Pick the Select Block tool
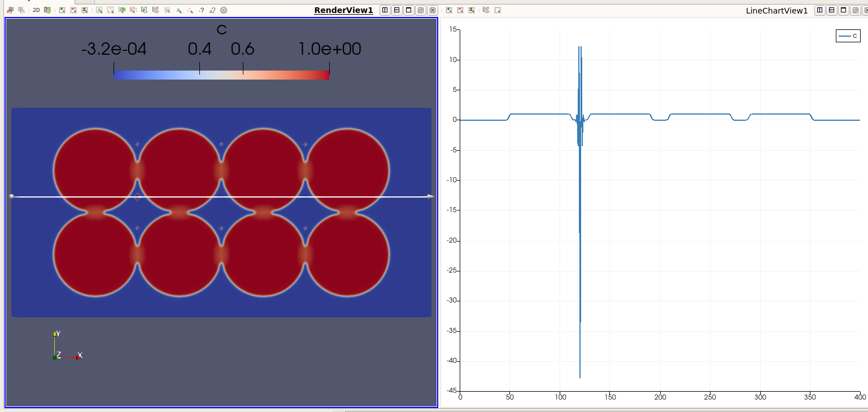Screen dimensions: 868x412 click(x=166, y=10)
